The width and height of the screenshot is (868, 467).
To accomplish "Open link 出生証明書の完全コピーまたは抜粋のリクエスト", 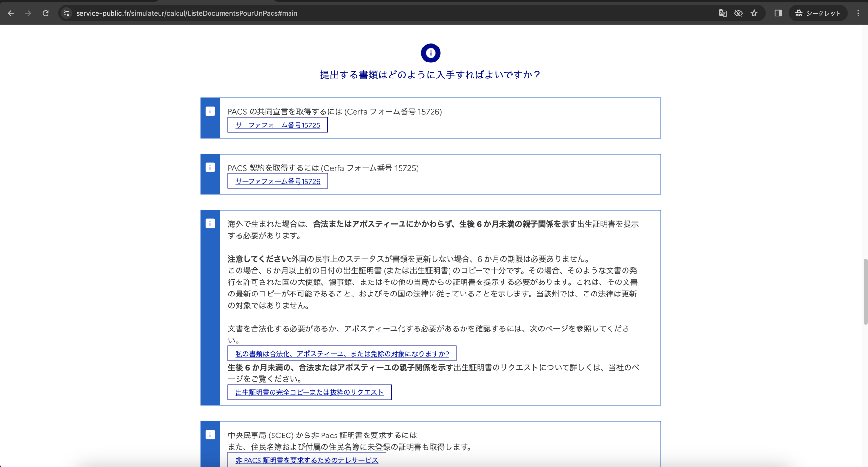I will coord(309,392).
